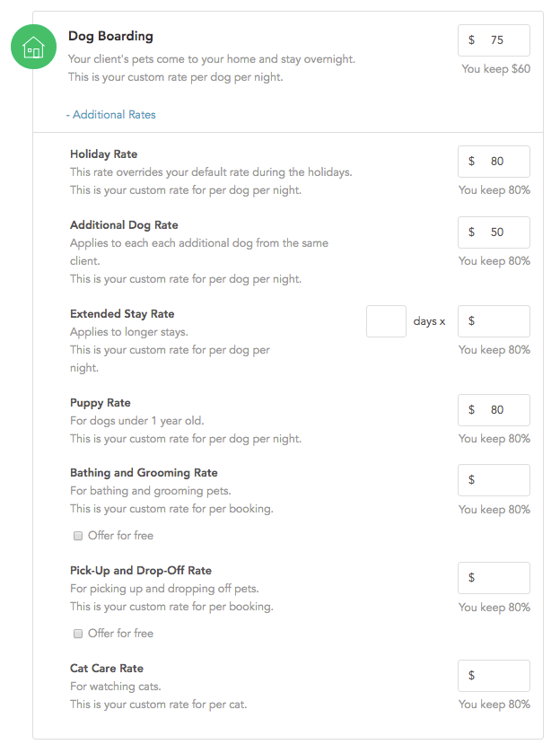560x753 pixels.
Task: Enable Offer for free under Bathing and Grooming
Action: [x=78, y=535]
